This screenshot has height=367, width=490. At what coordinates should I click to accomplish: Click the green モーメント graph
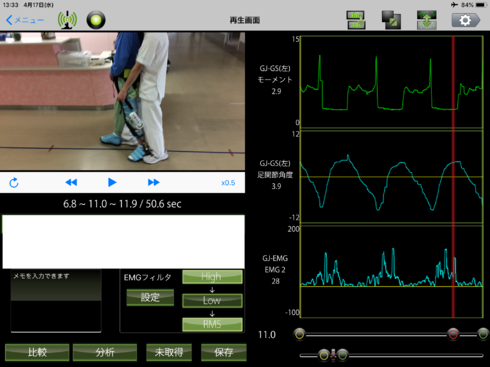click(391, 82)
